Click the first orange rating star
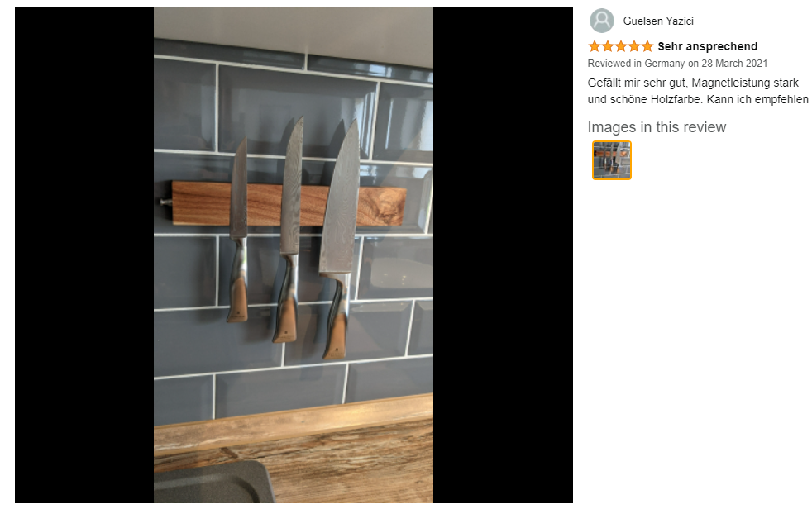Image resolution: width=812 pixels, height=509 pixels. pyautogui.click(x=595, y=46)
